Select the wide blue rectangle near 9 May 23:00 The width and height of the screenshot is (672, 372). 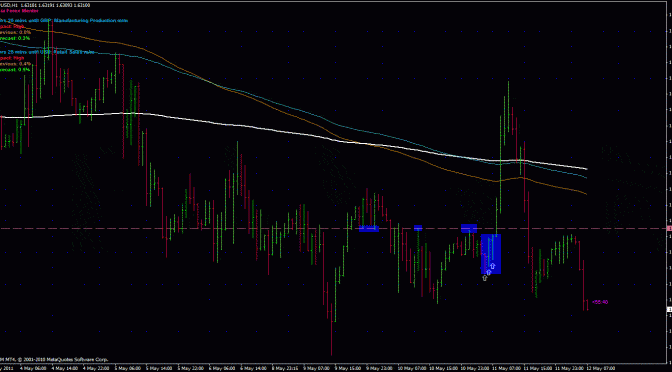pos(369,228)
